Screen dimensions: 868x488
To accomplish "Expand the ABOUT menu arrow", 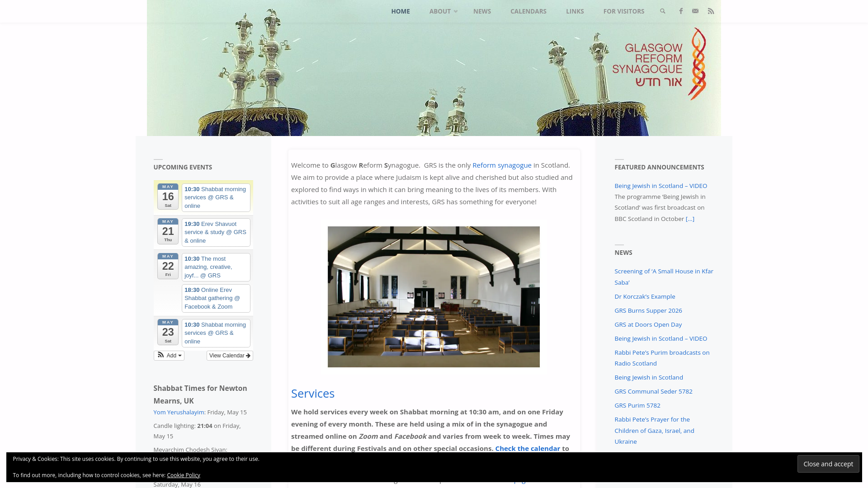I will 456,12.
